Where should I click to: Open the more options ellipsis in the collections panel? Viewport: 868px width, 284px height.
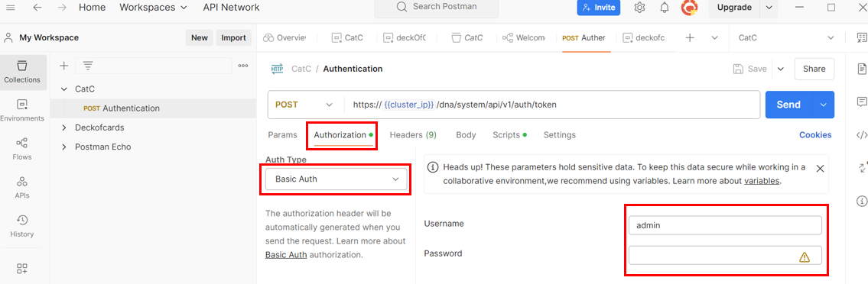tap(243, 66)
